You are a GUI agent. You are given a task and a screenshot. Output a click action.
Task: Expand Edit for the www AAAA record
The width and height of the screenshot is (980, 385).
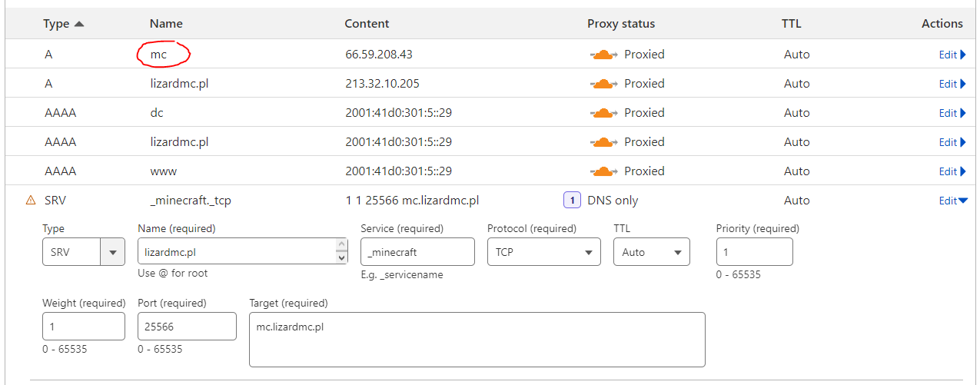(952, 171)
